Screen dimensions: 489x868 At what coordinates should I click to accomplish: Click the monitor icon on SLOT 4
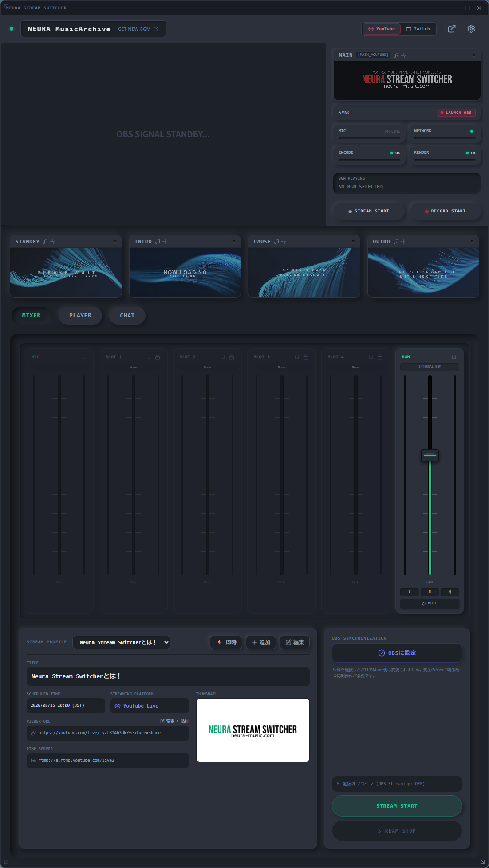[371, 357]
